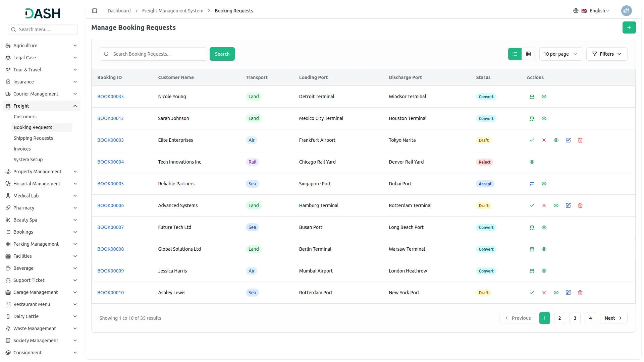Click the green plus button top right

tap(629, 27)
